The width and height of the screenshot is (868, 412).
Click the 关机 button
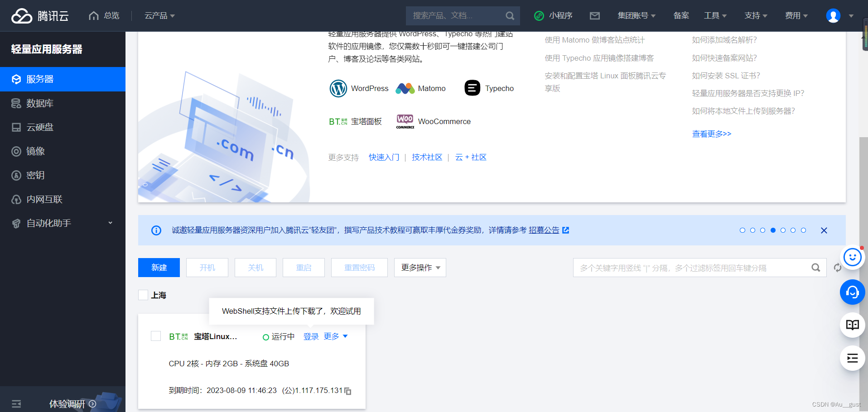(x=256, y=268)
